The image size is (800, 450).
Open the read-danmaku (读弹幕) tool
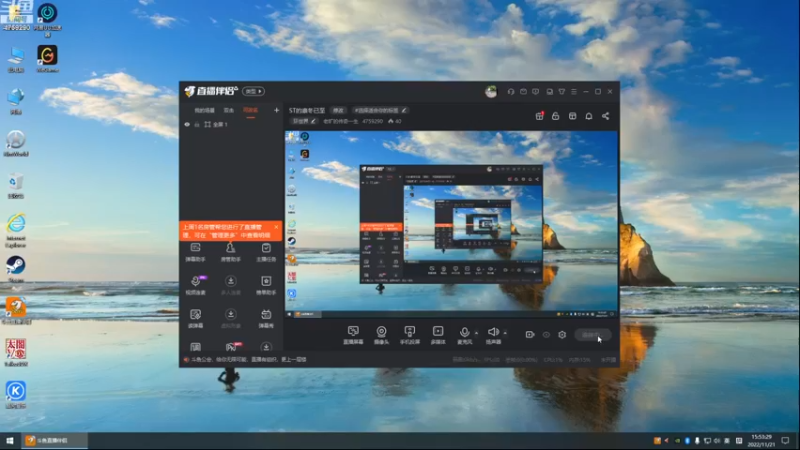click(195, 318)
